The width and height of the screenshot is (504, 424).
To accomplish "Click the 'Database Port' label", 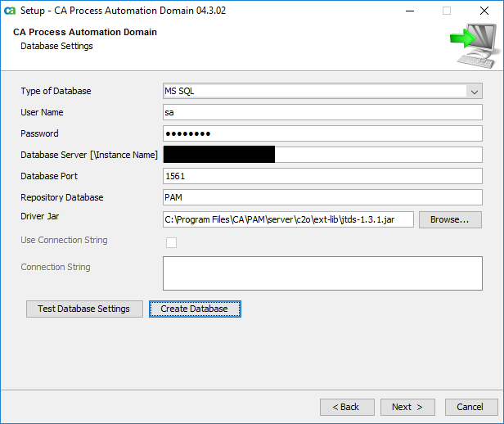I will pyautogui.click(x=49, y=176).
